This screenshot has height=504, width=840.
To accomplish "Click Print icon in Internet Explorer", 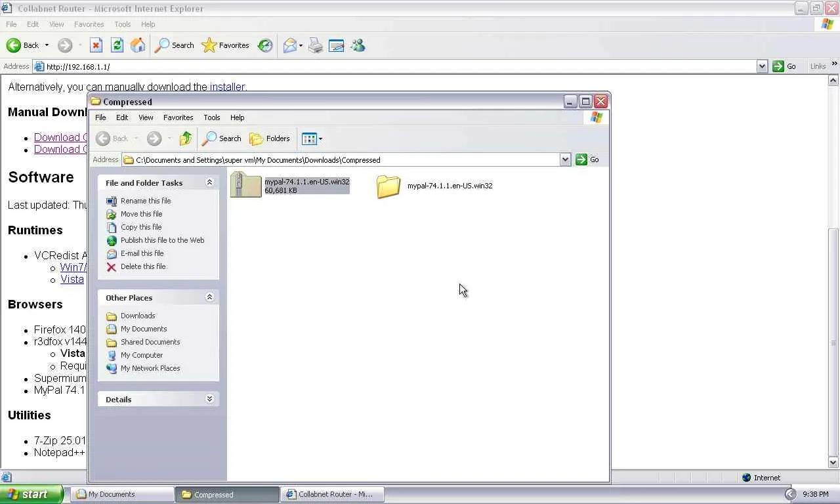I will [316, 45].
